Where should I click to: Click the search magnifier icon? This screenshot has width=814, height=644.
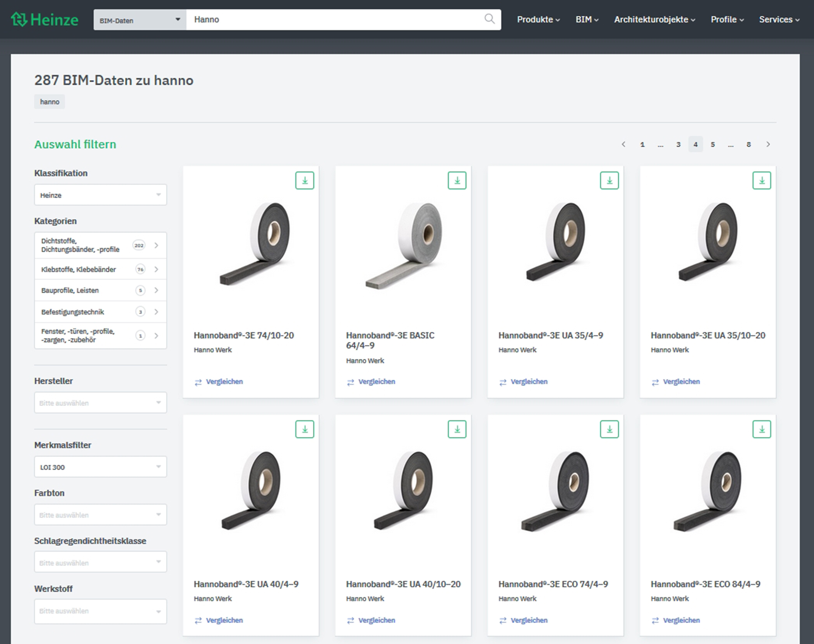point(489,19)
